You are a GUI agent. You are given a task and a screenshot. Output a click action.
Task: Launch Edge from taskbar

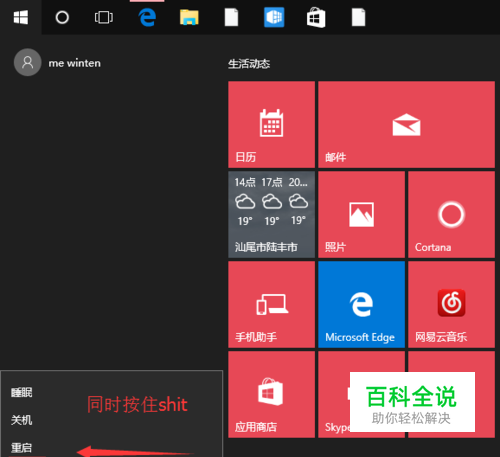pyautogui.click(x=147, y=17)
